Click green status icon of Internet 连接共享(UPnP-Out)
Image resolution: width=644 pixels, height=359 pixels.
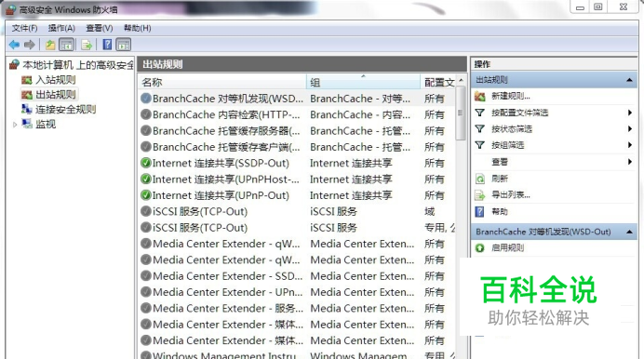146,195
